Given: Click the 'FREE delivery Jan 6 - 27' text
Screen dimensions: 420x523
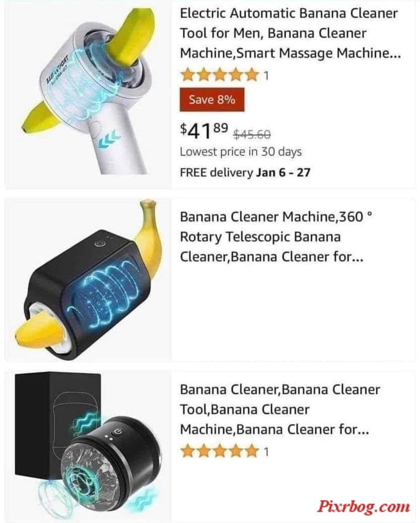Looking at the screenshot, I should 245,173.
